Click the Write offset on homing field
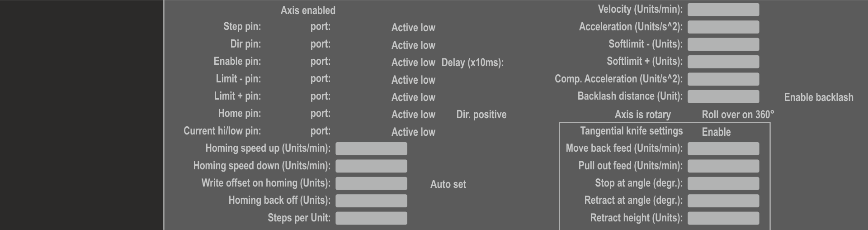 [371, 183]
